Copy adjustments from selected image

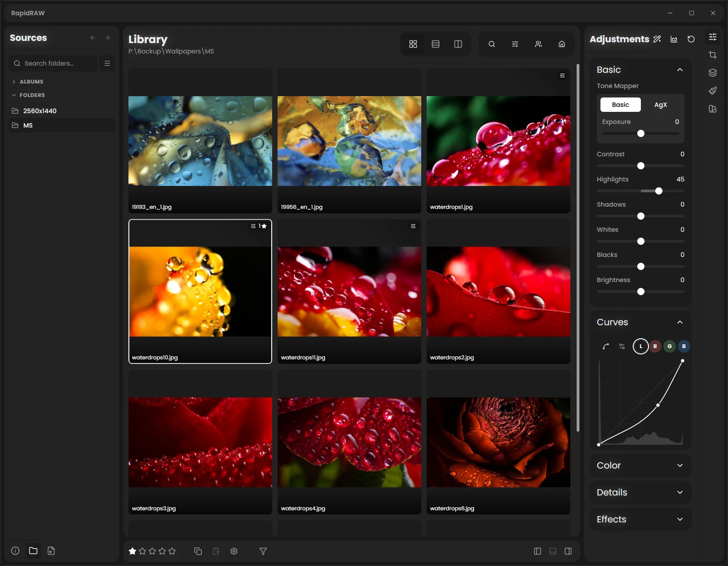click(198, 551)
